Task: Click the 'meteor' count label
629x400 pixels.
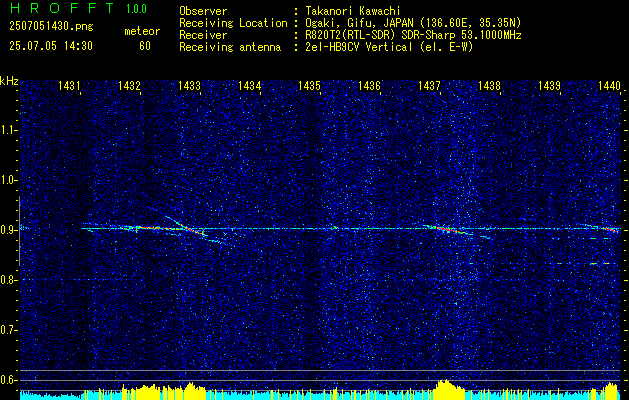Action: click(x=142, y=31)
